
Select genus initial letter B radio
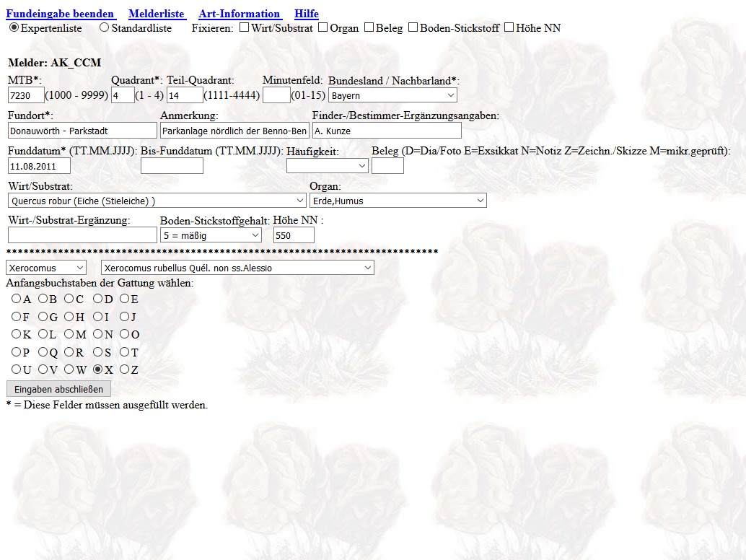click(43, 299)
